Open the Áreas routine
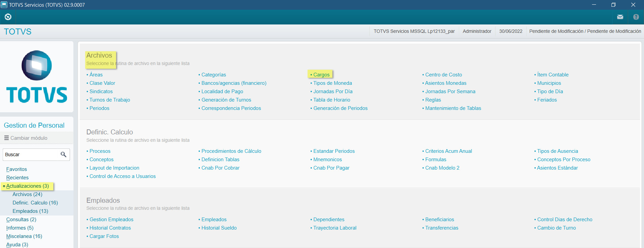Viewport: 644px width, 248px height. (96, 75)
